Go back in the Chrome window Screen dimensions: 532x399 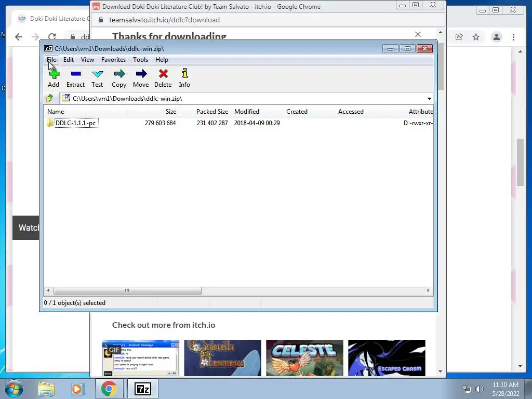click(19, 37)
